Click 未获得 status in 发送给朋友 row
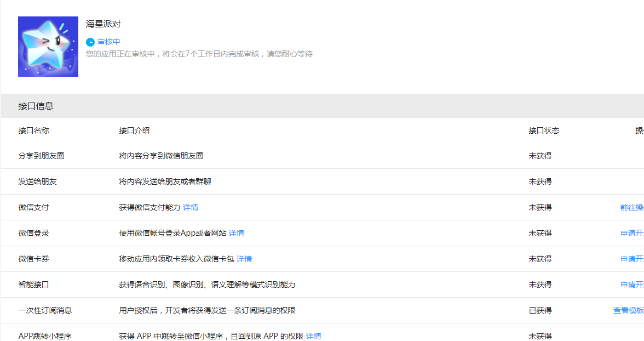The width and height of the screenshot is (644, 341). pos(540,182)
